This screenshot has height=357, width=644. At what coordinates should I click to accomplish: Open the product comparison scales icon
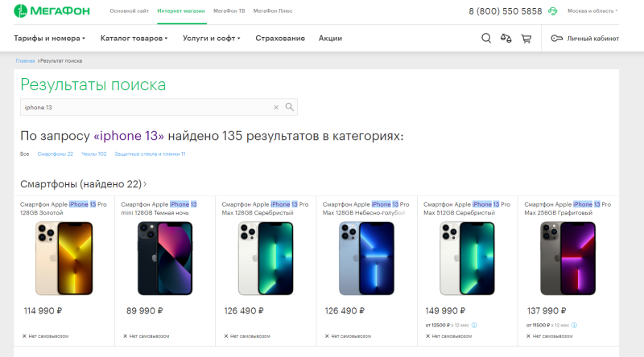pyautogui.click(x=506, y=38)
